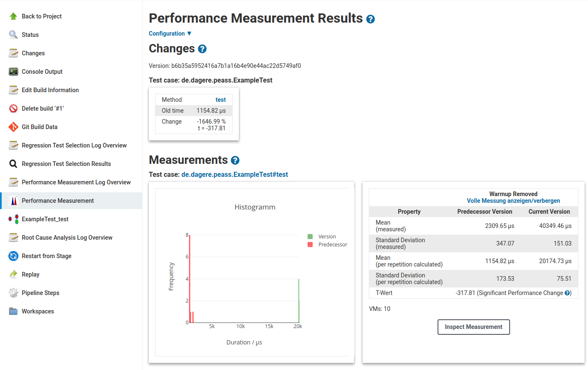588x370 pixels.
Task: Open de.dagere.peass.ExampleTest#test link
Action: tap(235, 175)
